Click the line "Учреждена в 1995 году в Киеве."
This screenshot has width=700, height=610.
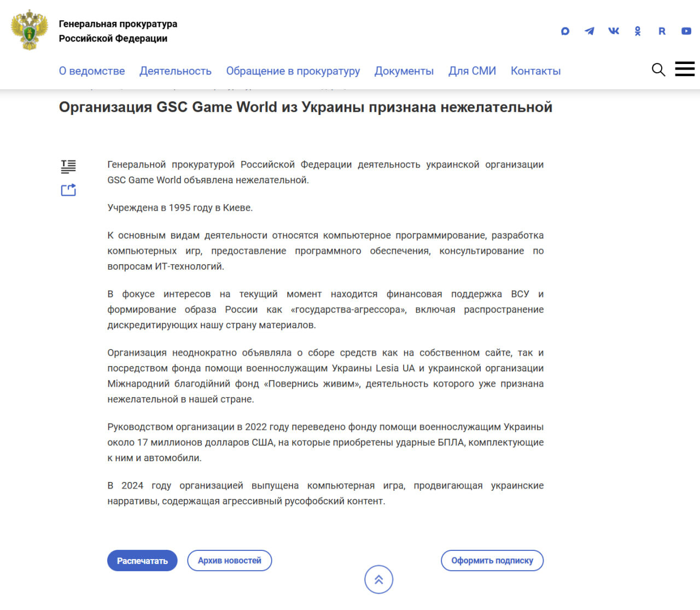coord(180,208)
